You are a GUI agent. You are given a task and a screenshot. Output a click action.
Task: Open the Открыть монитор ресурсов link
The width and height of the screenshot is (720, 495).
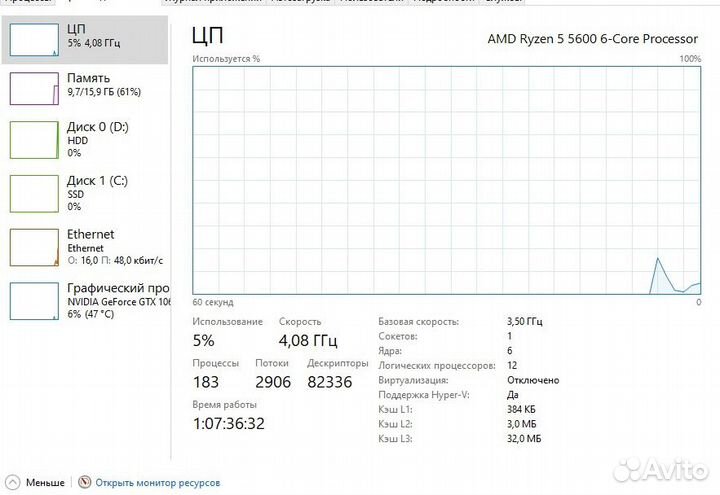tap(158, 482)
